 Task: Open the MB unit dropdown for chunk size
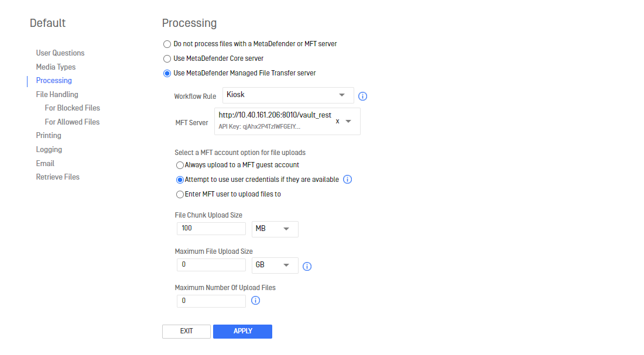tap(275, 229)
